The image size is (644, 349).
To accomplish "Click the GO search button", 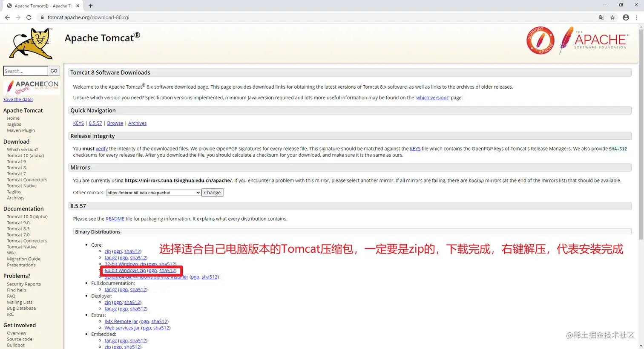I will coord(54,71).
